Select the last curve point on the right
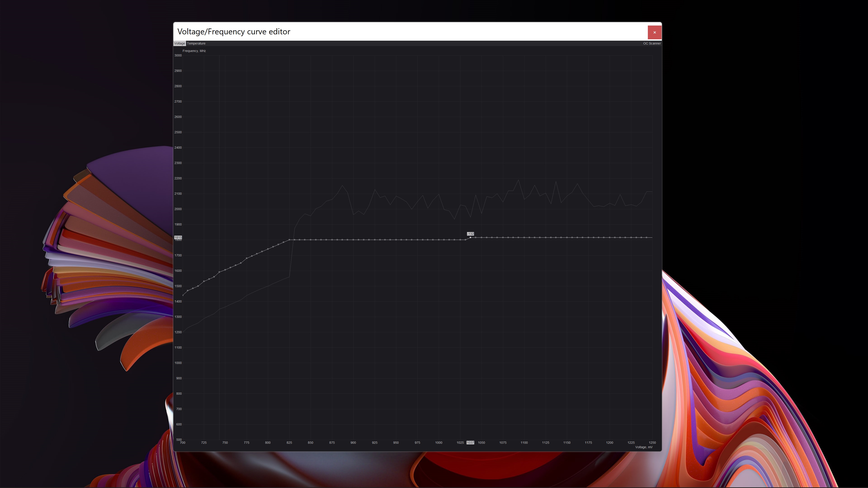Image resolution: width=868 pixels, height=488 pixels. (x=647, y=237)
